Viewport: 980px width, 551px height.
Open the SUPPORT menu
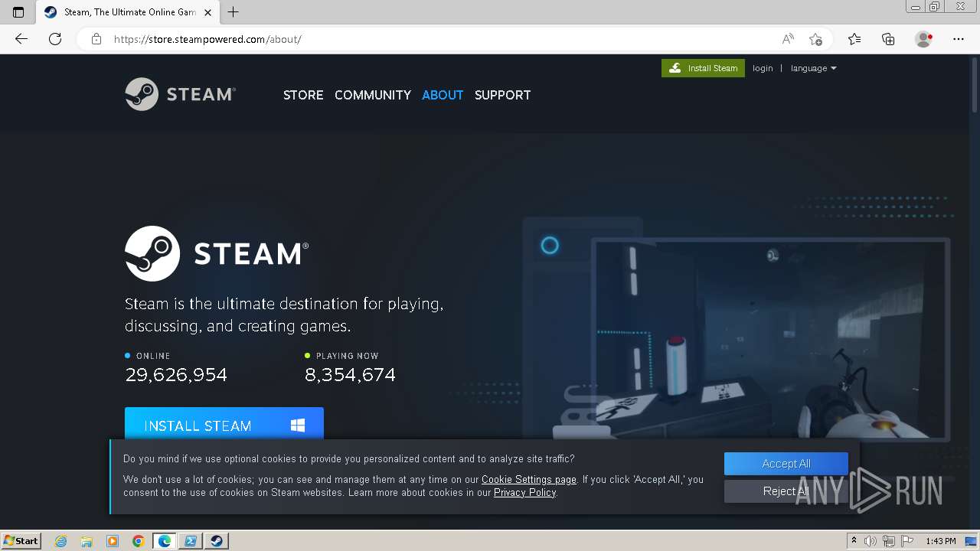pyautogui.click(x=502, y=95)
